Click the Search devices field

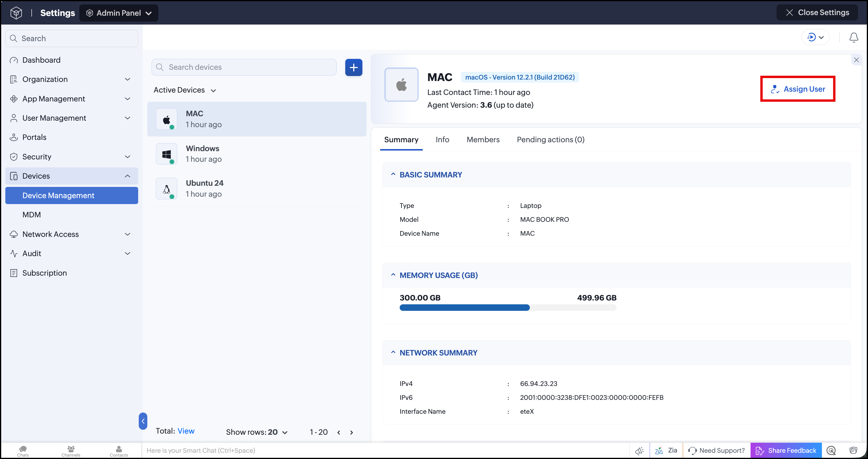(244, 67)
